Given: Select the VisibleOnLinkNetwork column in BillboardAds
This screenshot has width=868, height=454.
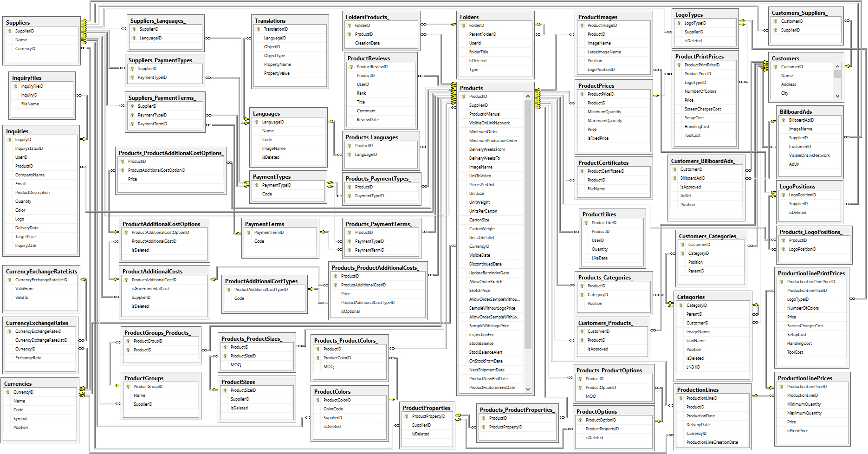Looking at the screenshot, I should 810,156.
